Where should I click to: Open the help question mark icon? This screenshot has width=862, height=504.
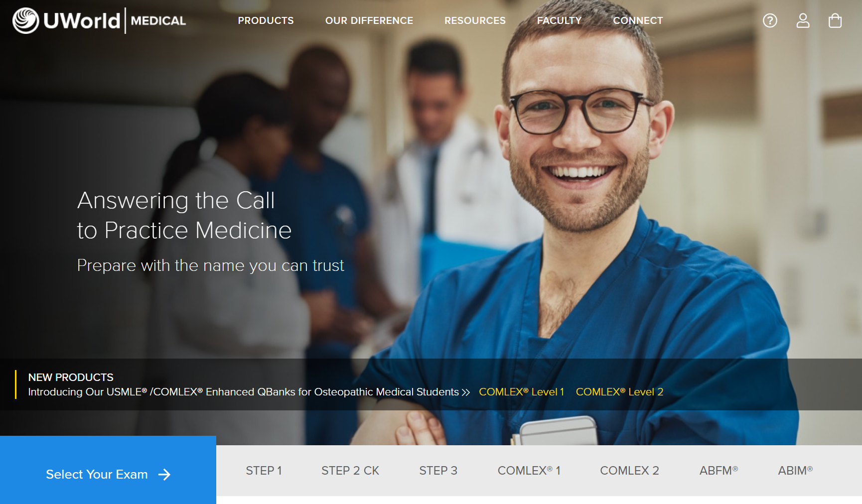(770, 20)
